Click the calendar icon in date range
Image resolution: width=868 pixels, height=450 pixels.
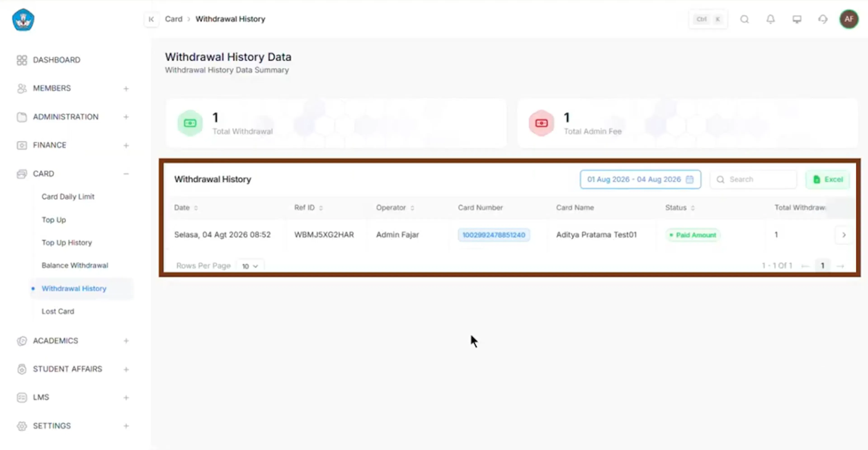pyautogui.click(x=690, y=179)
